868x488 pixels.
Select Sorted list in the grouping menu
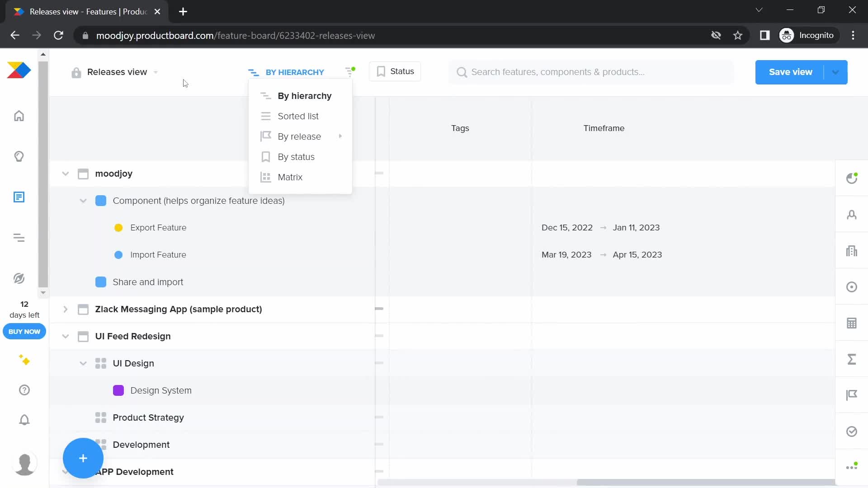click(x=300, y=116)
